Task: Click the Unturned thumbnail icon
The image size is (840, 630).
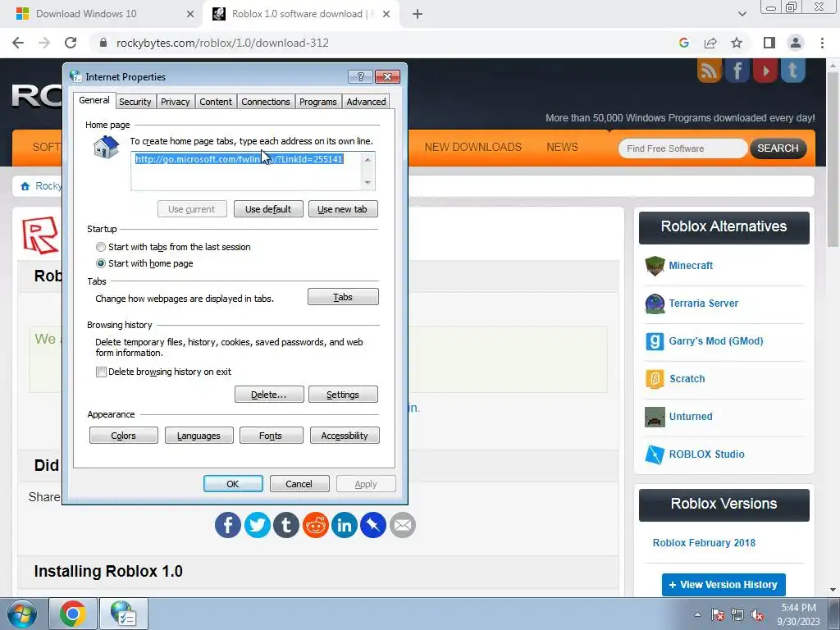Action: click(655, 417)
